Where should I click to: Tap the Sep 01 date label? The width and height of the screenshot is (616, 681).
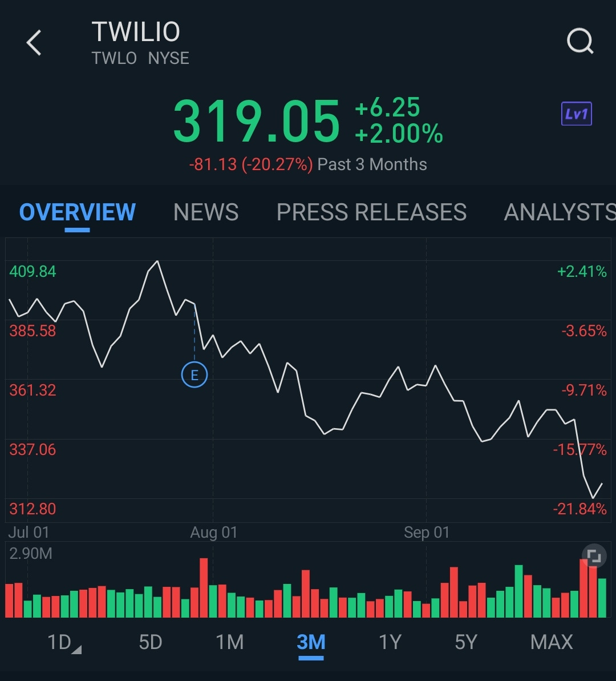426,533
